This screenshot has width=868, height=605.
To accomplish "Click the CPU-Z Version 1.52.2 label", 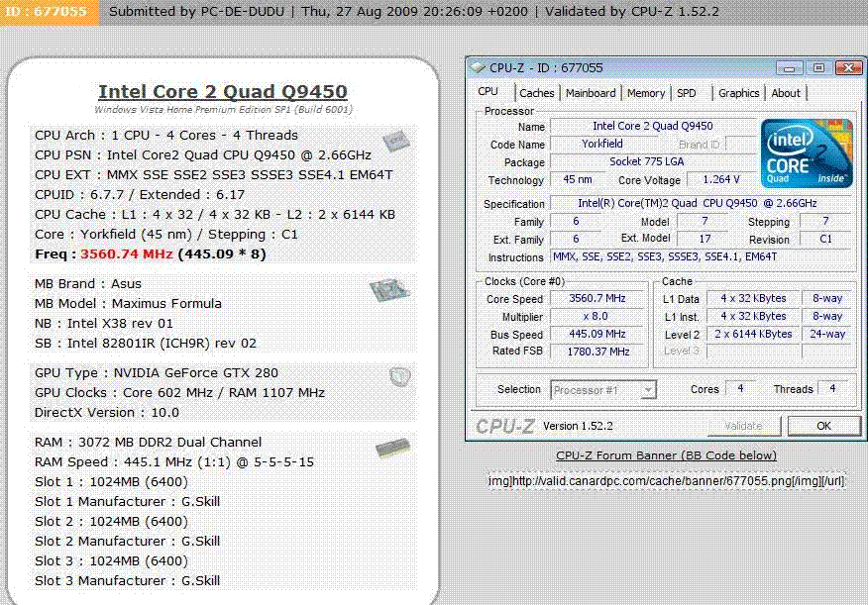I will coord(578,426).
